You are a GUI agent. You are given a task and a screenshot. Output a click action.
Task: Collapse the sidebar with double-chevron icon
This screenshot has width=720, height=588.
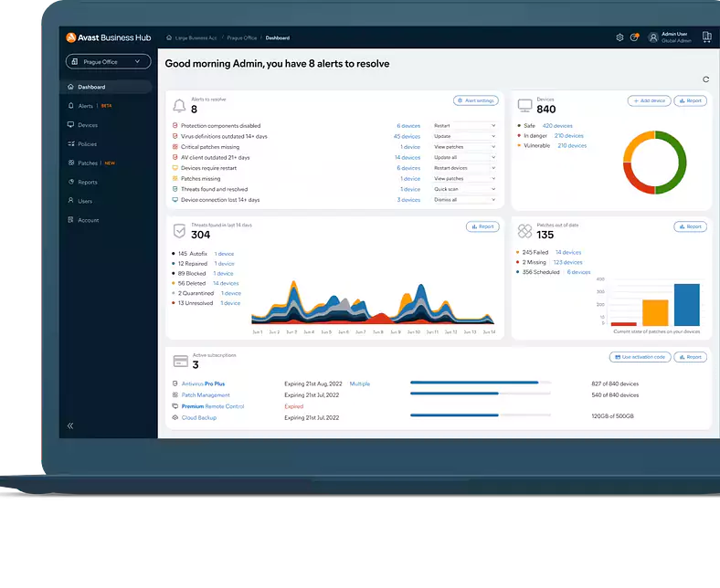tap(70, 425)
